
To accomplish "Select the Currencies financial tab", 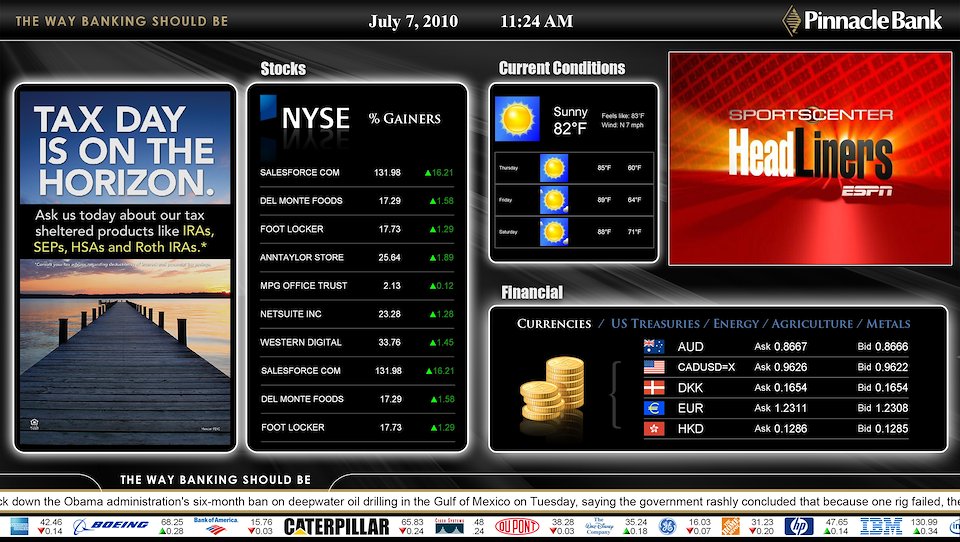I will tap(553, 323).
